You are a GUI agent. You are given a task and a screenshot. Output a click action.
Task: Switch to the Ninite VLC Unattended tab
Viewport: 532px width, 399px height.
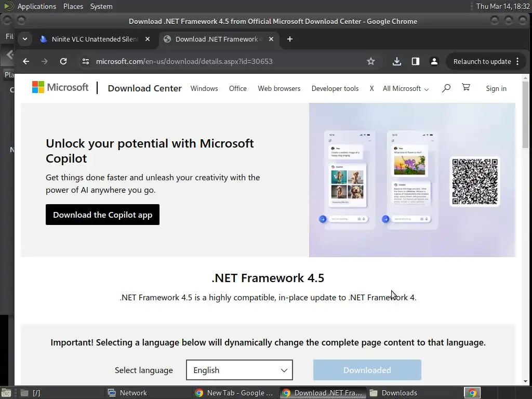click(95, 39)
